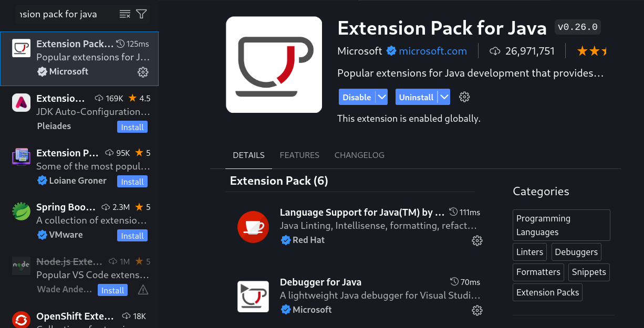This screenshot has height=328, width=644.
Task: Click the v0.26.0 version badge
Action: (x=578, y=27)
